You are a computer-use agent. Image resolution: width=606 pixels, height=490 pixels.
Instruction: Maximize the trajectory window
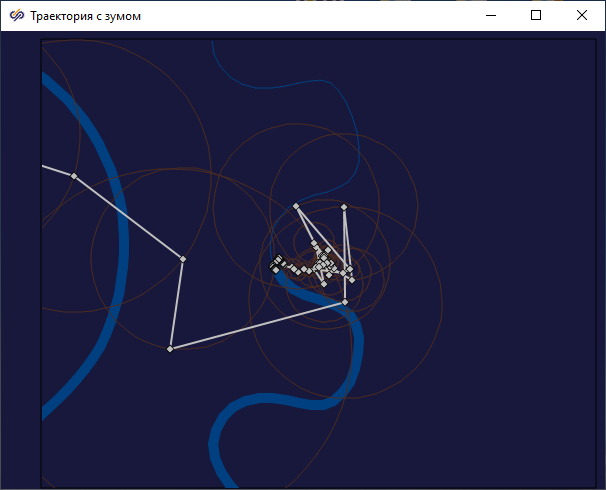(536, 15)
